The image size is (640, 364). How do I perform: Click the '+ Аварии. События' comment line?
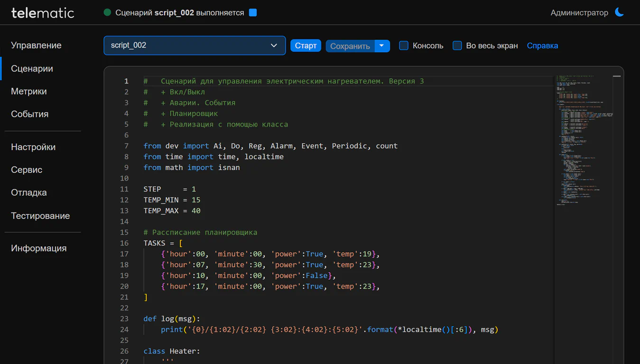189,103
